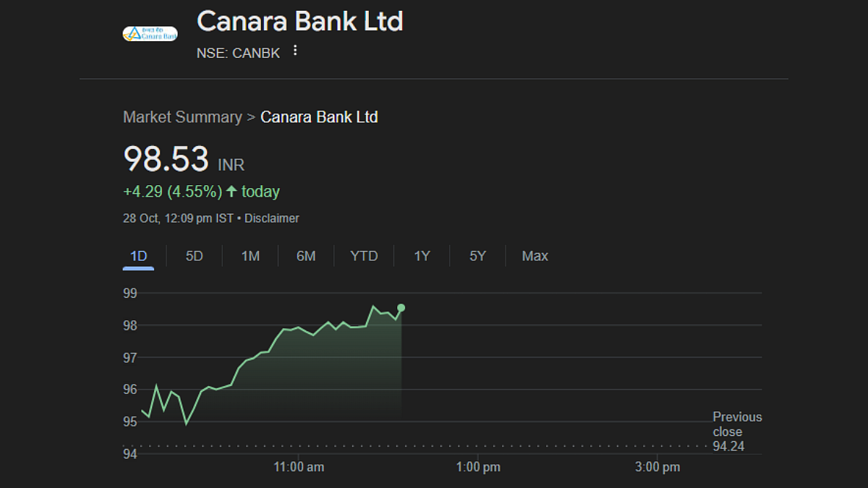
Task: Click the green up-arrow beside today
Action: pos(231,192)
